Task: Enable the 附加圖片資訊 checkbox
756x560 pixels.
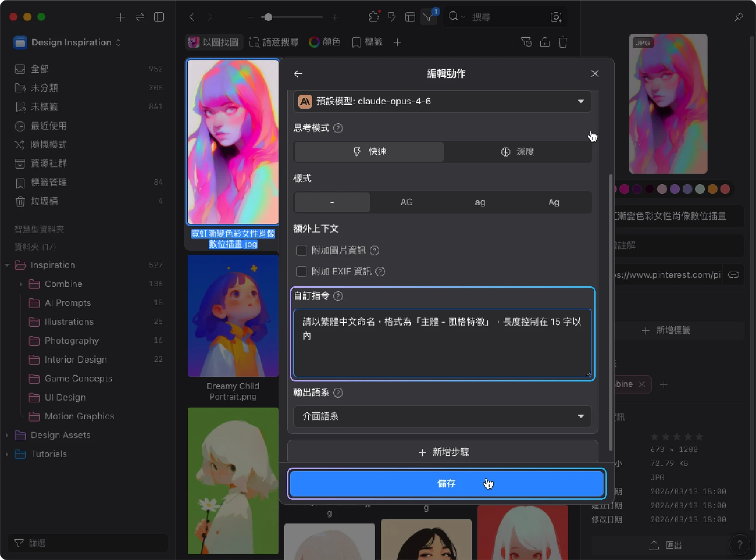Action: 302,251
